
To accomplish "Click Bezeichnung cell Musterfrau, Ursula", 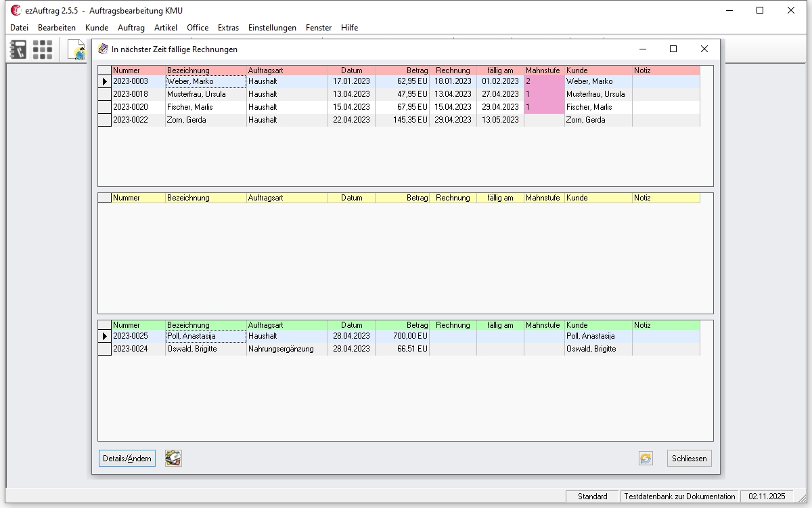I will point(206,94).
